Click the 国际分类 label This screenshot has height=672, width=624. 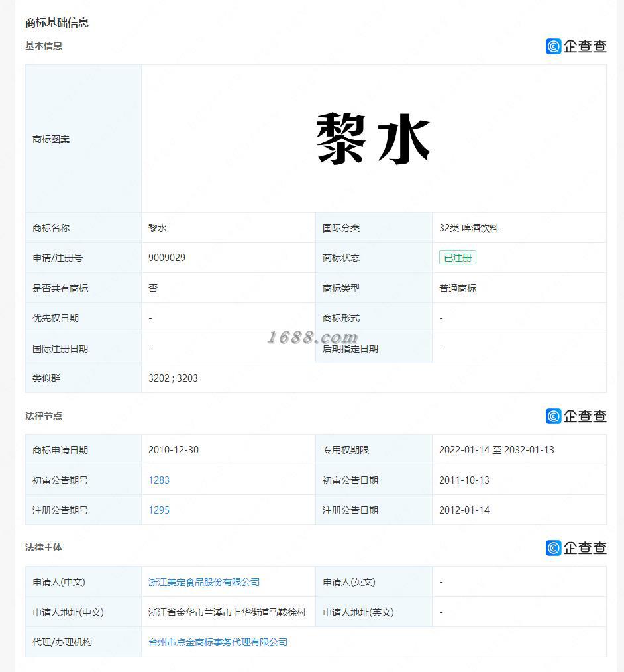[x=341, y=228]
